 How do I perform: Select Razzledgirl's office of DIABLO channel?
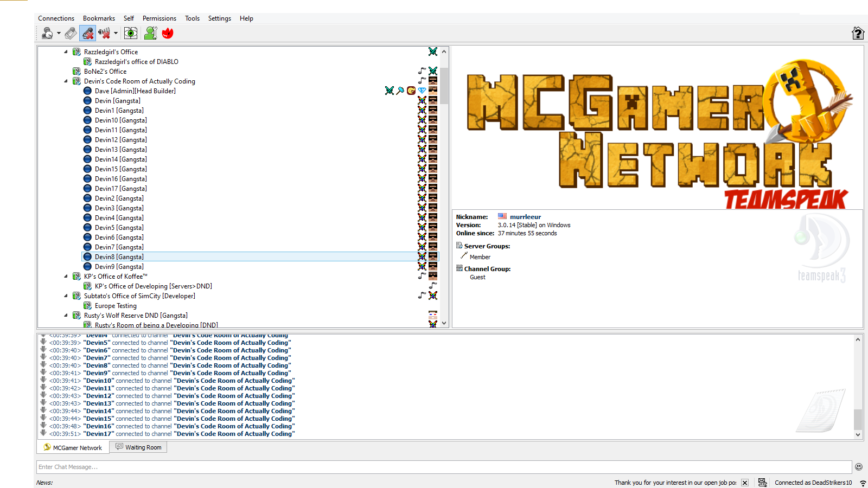(136, 62)
